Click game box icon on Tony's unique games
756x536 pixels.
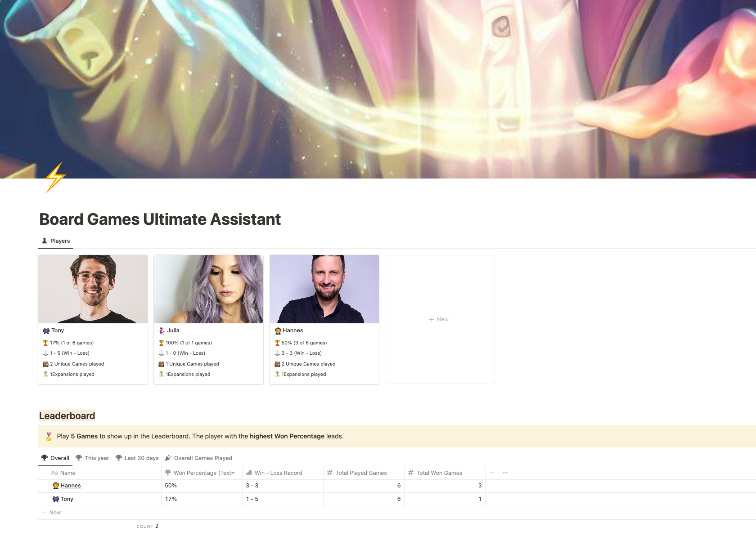pyautogui.click(x=45, y=364)
